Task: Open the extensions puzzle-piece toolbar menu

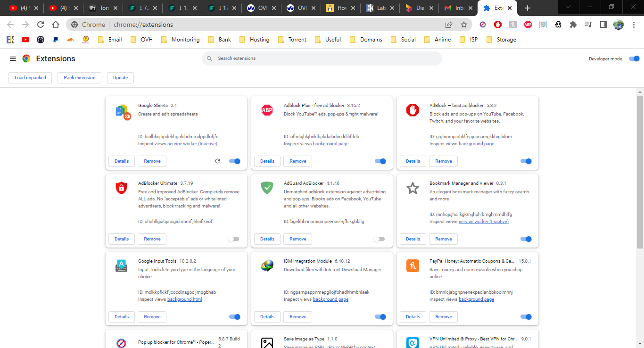Action: (x=573, y=25)
